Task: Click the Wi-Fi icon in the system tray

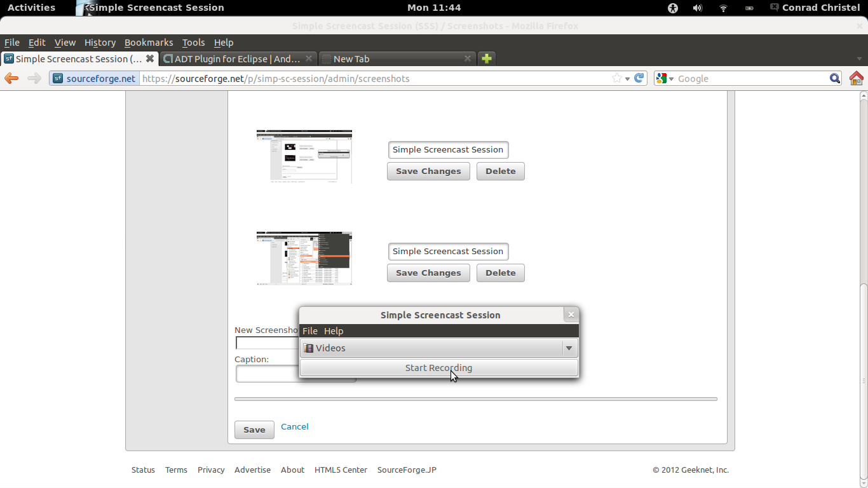Action: pos(722,8)
